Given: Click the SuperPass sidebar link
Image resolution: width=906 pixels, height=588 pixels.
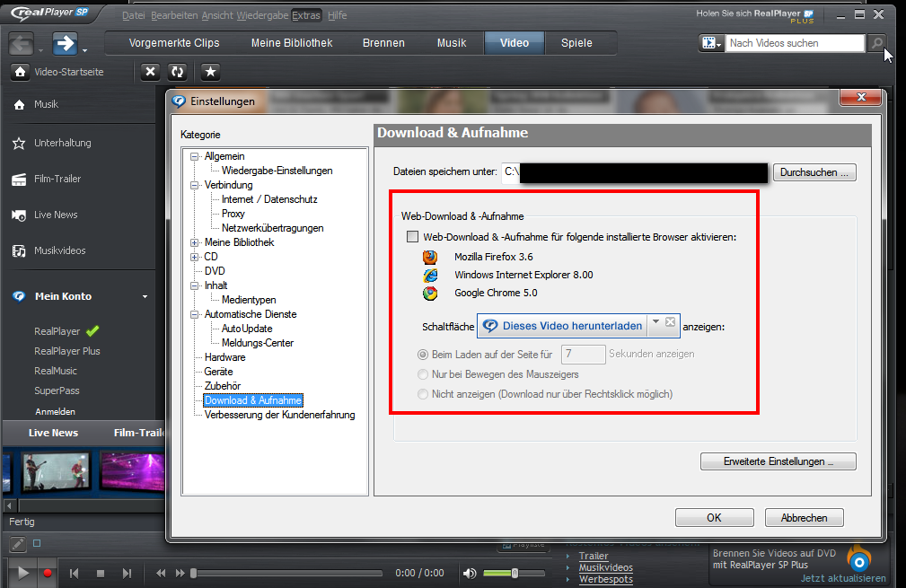Looking at the screenshot, I should pyautogui.click(x=57, y=391).
